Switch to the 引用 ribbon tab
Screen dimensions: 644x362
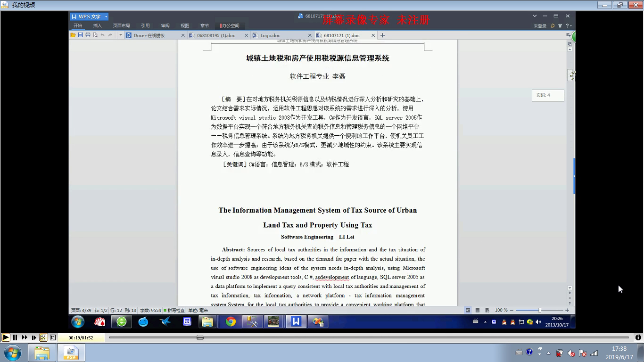click(x=145, y=25)
